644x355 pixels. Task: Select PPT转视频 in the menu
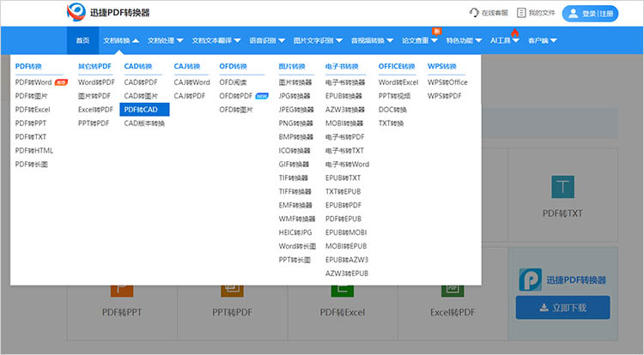click(394, 96)
